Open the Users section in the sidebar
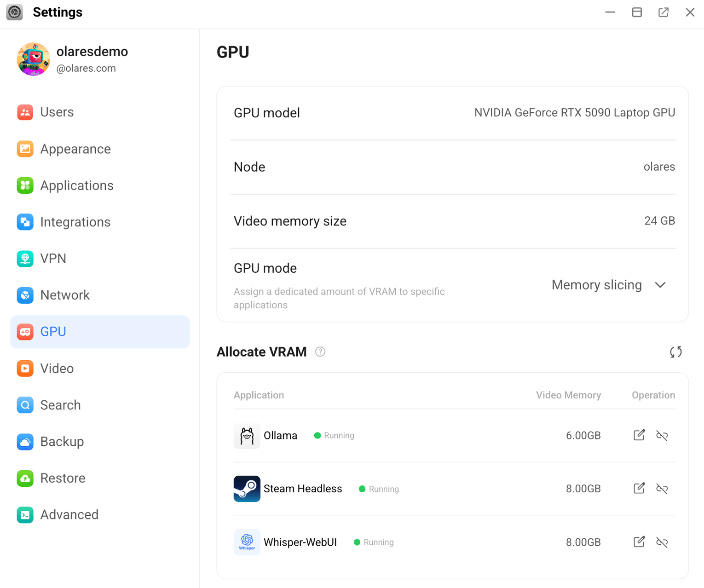Viewport: 704px width, 588px height. pyautogui.click(x=25, y=112)
